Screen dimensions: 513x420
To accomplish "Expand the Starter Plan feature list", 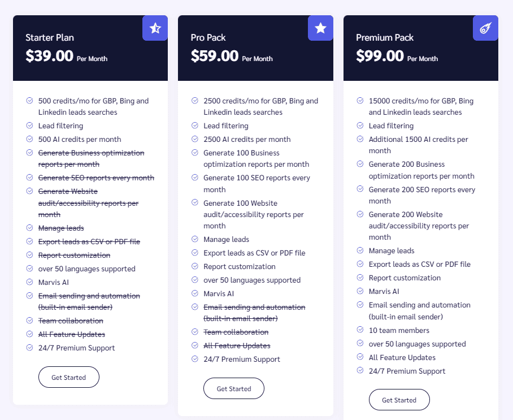I will 90,226.
